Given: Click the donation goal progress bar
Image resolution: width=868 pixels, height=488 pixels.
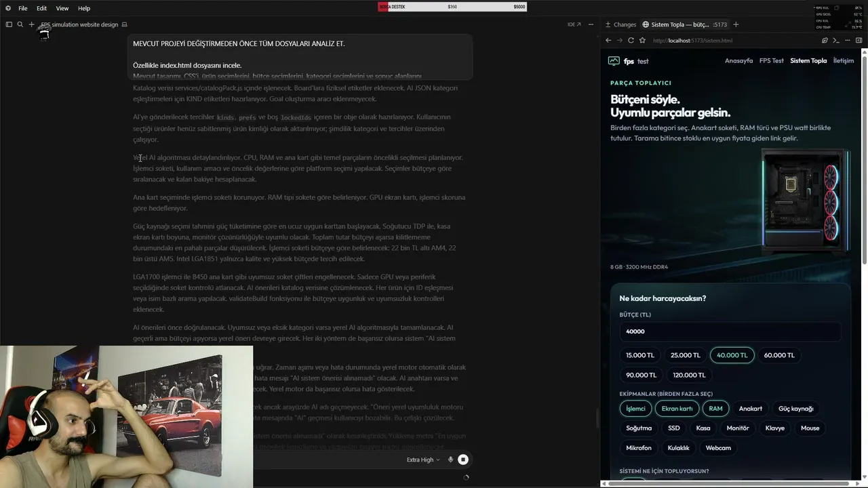Looking at the screenshot, I should (x=452, y=7).
